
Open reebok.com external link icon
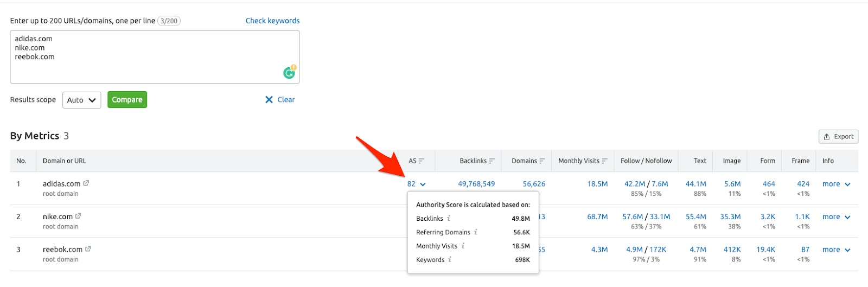(x=88, y=249)
